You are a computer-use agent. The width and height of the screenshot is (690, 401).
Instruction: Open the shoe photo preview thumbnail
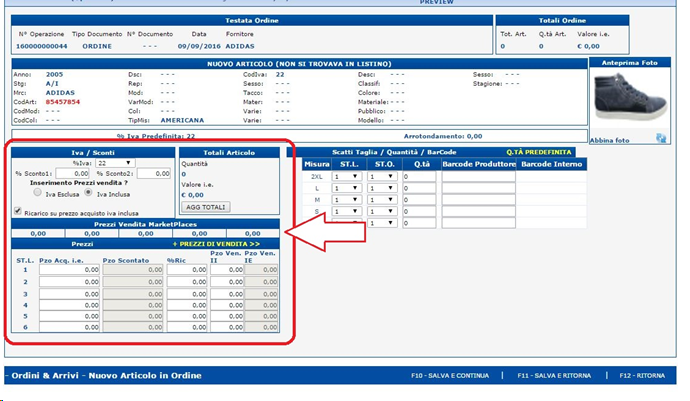coord(630,98)
